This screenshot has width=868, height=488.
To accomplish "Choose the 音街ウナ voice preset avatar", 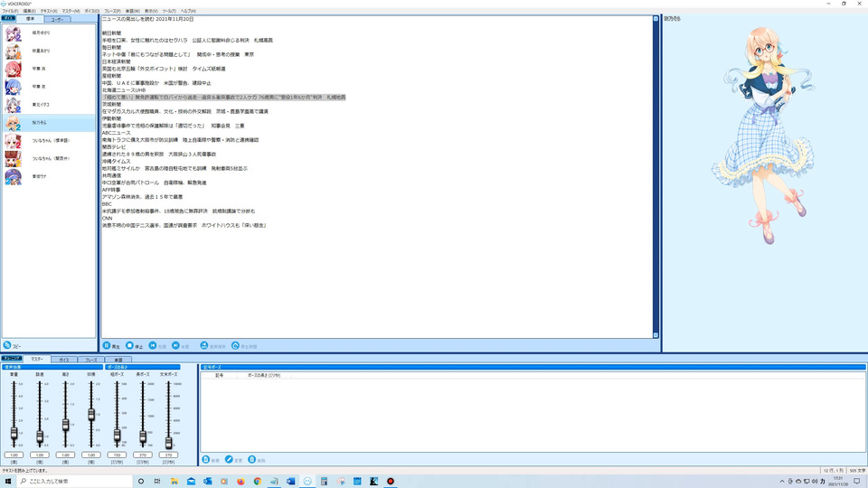I will [14, 176].
